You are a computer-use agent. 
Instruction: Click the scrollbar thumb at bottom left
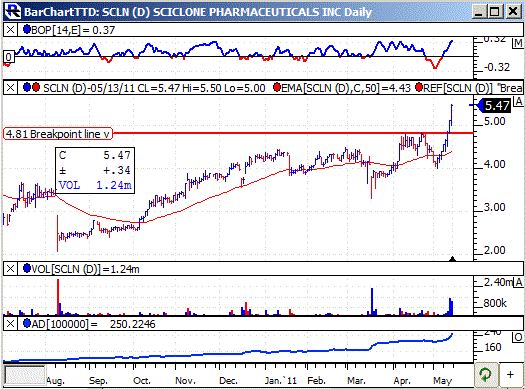coord(25,375)
